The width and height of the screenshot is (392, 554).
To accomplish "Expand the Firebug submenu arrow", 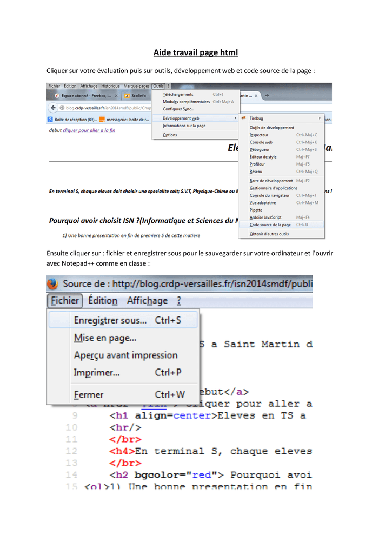I will click(320, 118).
